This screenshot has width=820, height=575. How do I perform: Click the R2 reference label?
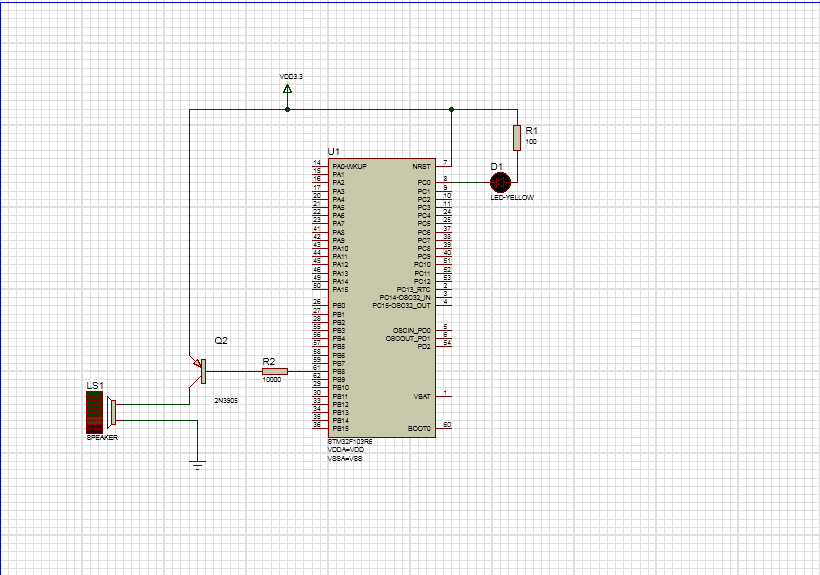(x=268, y=361)
